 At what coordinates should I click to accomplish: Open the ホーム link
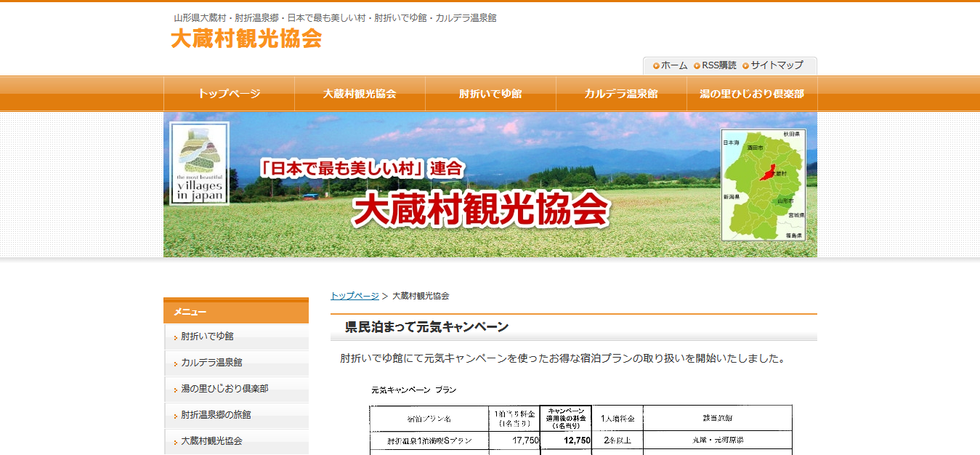click(x=674, y=65)
